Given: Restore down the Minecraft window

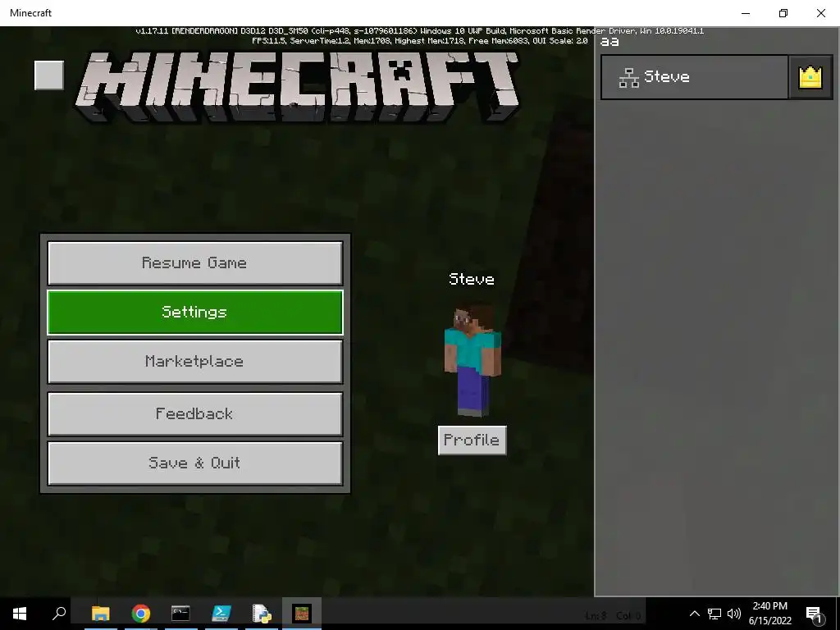Looking at the screenshot, I should click(783, 13).
